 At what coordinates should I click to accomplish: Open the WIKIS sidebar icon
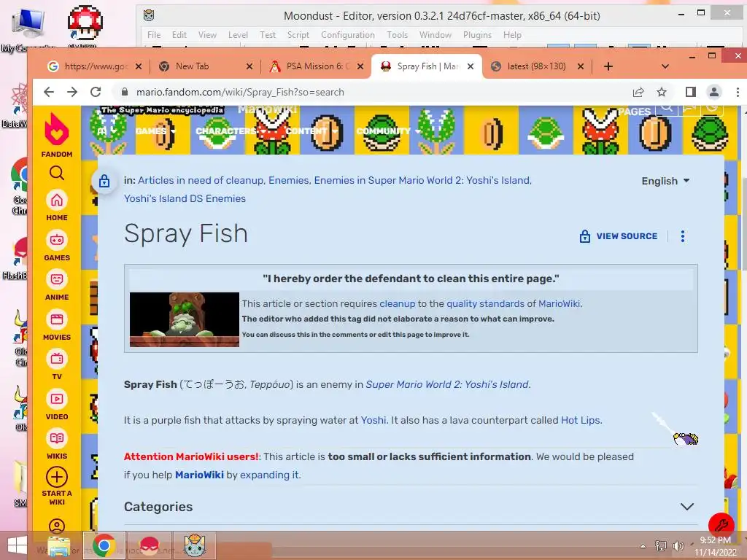(x=57, y=438)
